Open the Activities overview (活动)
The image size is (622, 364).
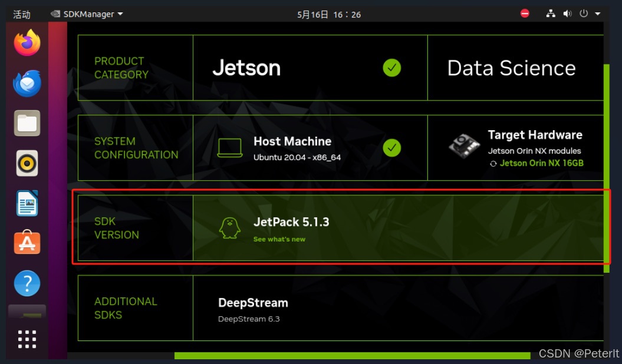pyautogui.click(x=21, y=15)
